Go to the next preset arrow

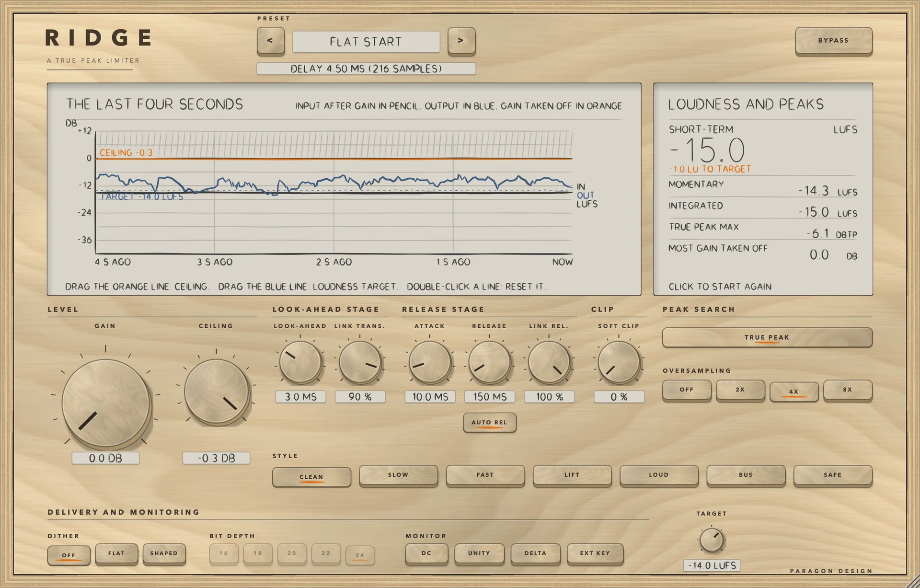pyautogui.click(x=461, y=41)
